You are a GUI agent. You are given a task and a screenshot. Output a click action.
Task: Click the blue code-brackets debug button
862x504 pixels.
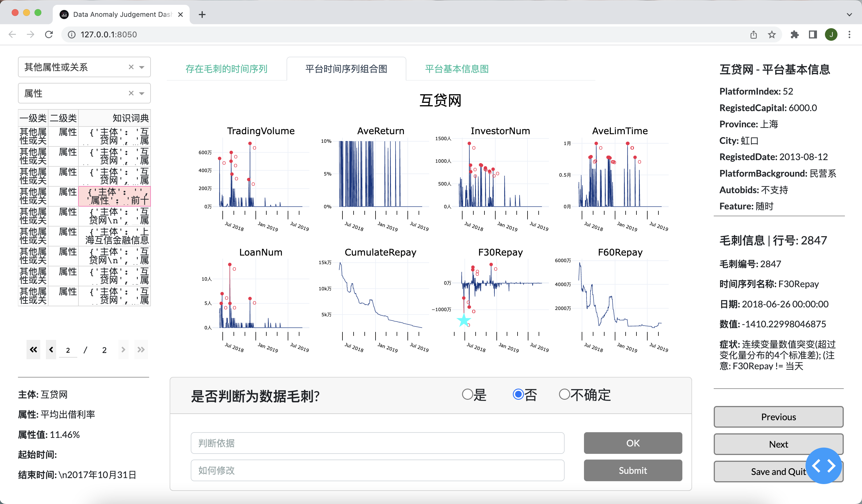tap(824, 466)
